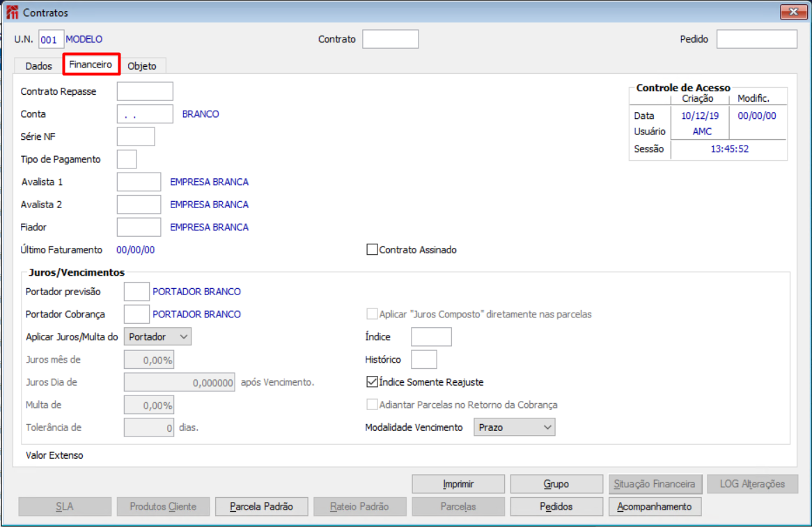Click the Índice input field
Viewport: 812px width, 527px height.
431,336
